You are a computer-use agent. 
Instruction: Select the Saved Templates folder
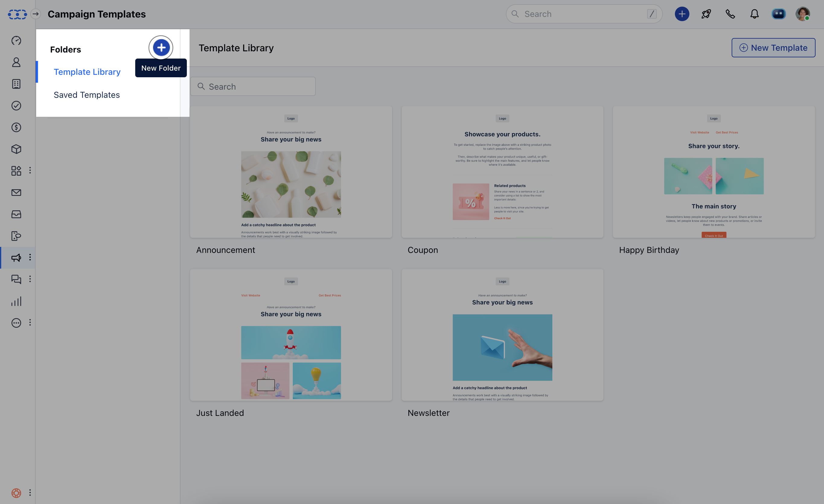pos(87,95)
